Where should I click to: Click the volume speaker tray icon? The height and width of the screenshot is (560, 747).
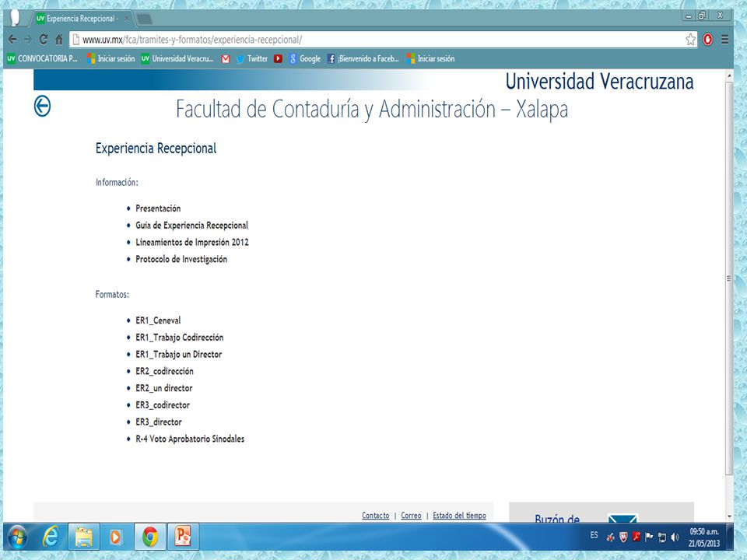675,537
